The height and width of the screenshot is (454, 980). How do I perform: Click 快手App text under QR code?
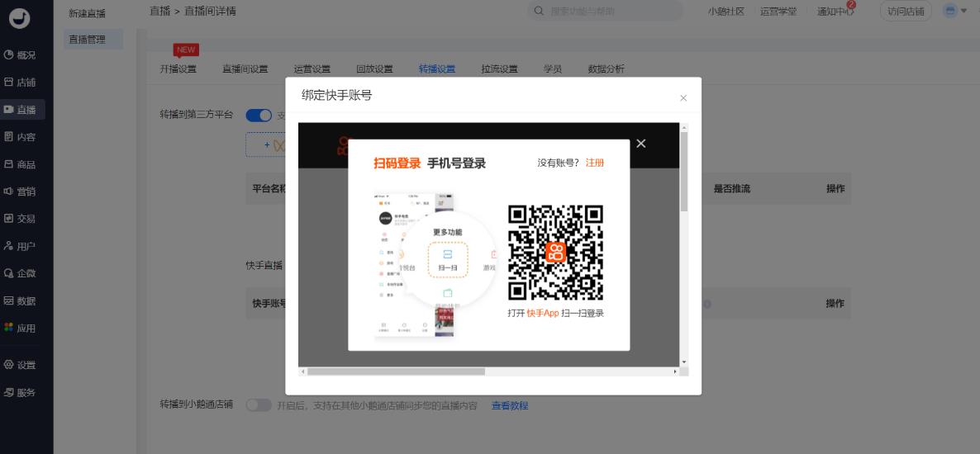coord(543,314)
